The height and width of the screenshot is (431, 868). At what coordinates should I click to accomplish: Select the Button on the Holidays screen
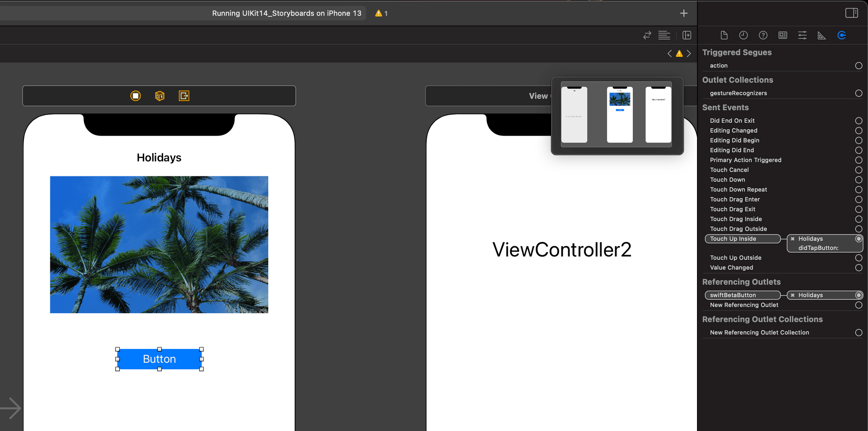tap(159, 359)
